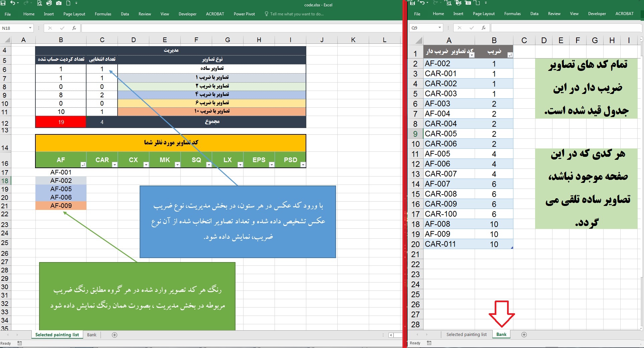Click the cancel entry X in left formula bar
Viewport: 644px width, 348px height.
50,28
